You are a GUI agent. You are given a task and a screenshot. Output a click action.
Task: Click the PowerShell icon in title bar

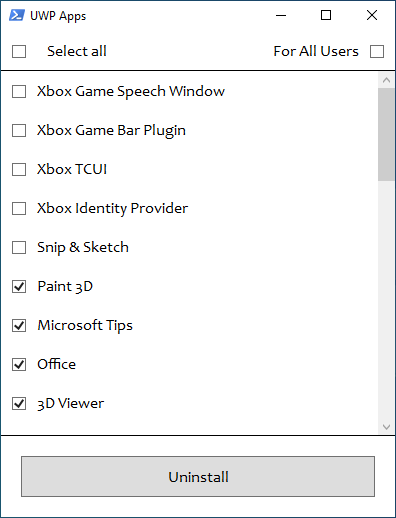(x=17, y=15)
